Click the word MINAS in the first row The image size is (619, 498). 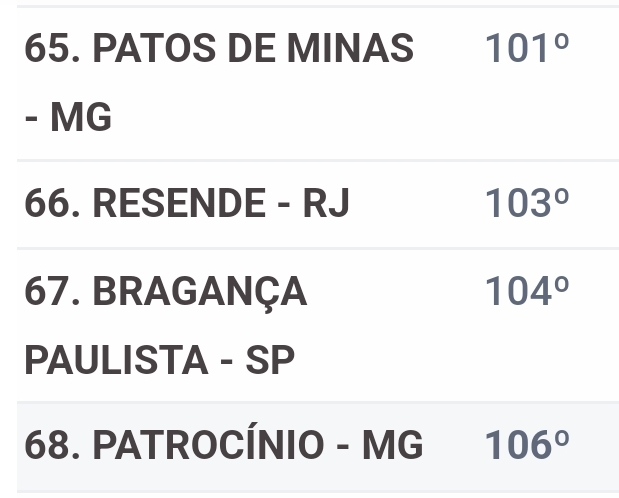tap(355, 48)
